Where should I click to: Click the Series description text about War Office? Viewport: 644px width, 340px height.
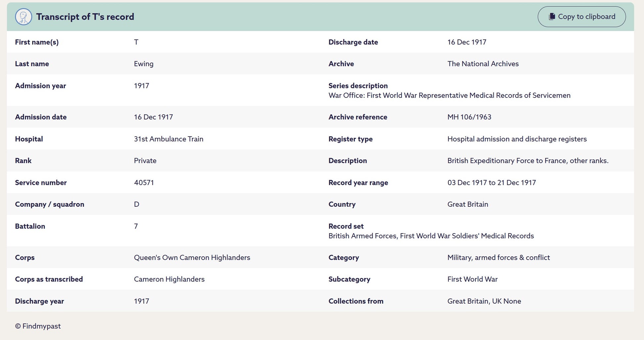(449, 96)
